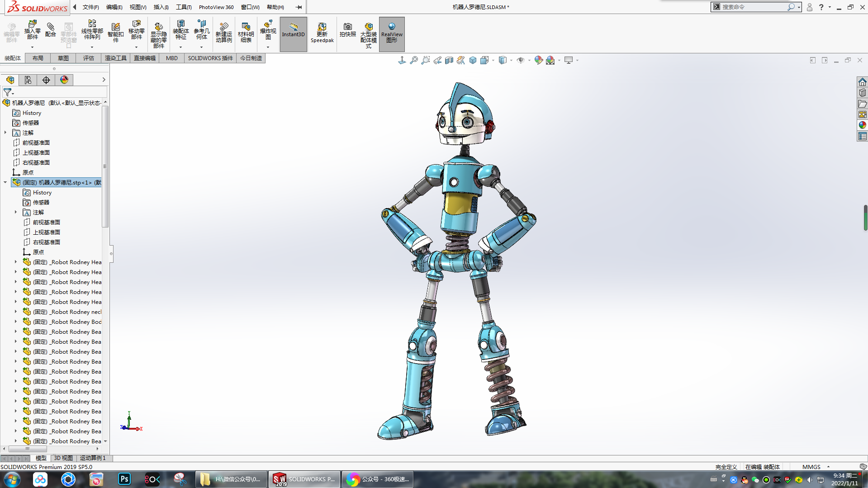Click Edit Appearance icon in view toolbar
Viewport: 868px width, 488px height.
point(538,60)
